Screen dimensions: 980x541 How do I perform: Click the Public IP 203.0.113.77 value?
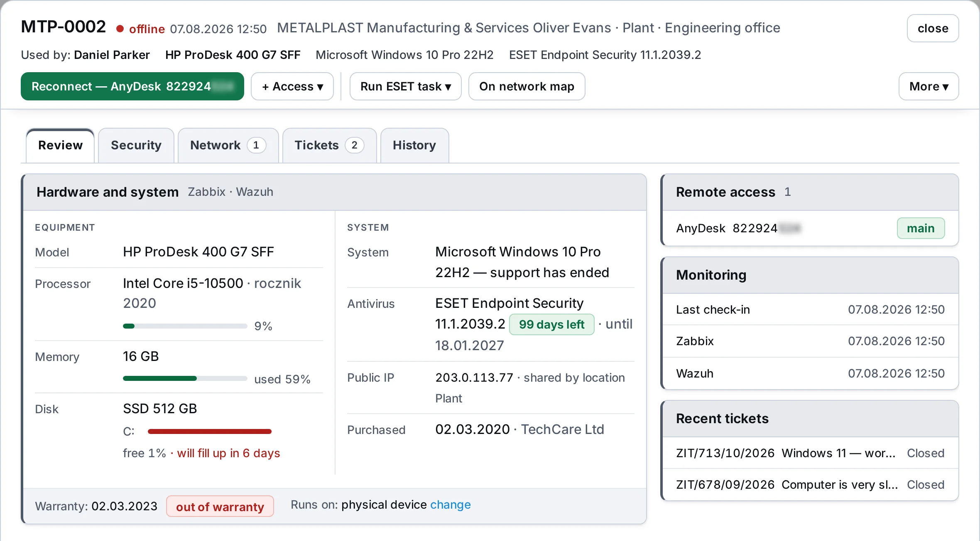tap(474, 378)
